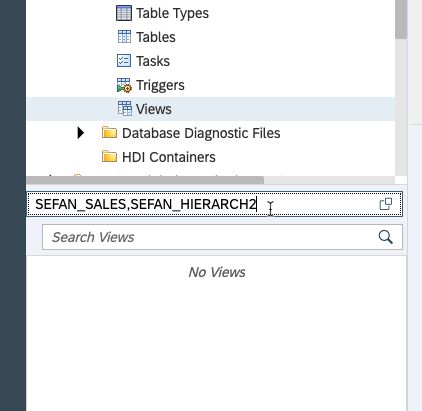Expand the Database Diagnostic Files node

point(80,133)
